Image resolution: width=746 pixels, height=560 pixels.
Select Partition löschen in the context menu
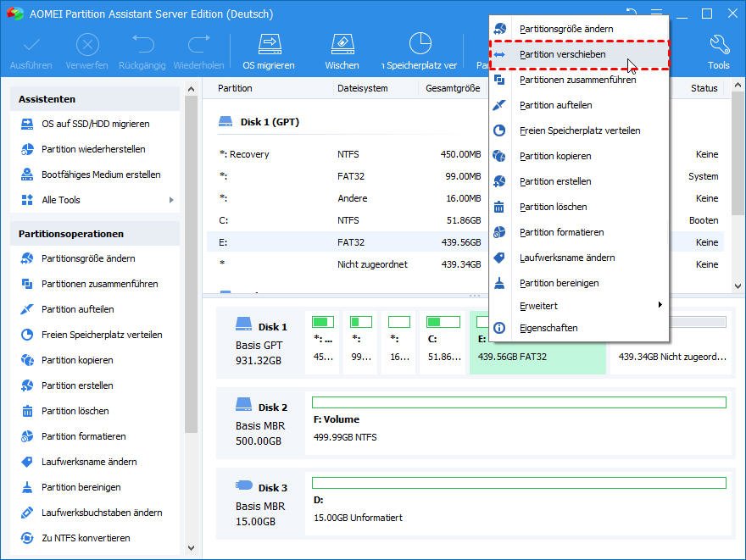[x=579, y=207]
